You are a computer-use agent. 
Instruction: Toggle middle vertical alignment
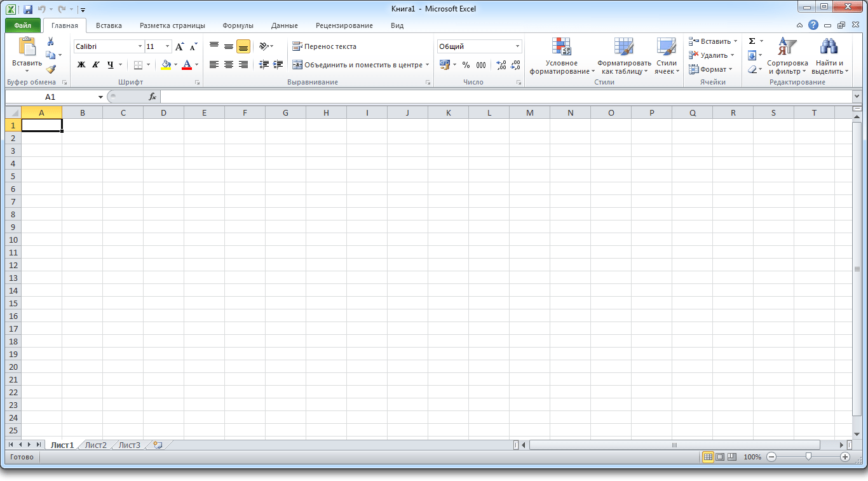[229, 46]
